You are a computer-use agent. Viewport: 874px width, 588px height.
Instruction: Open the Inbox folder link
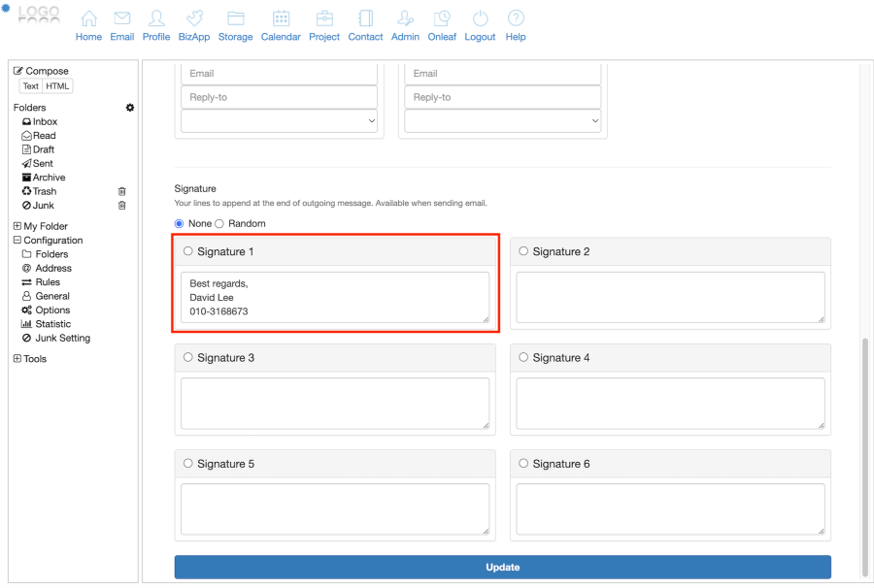click(x=45, y=122)
